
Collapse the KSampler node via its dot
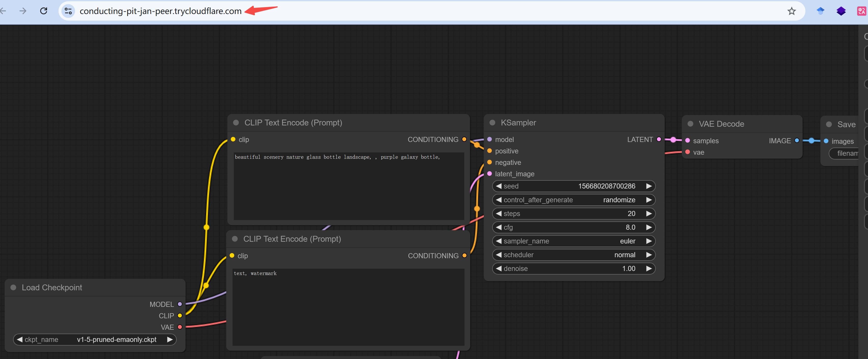pyautogui.click(x=492, y=123)
